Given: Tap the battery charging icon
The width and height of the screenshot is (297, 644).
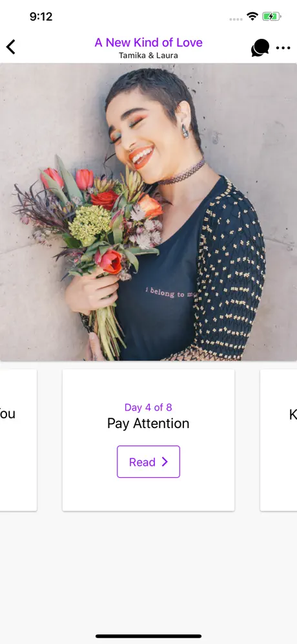Looking at the screenshot, I should (x=272, y=16).
